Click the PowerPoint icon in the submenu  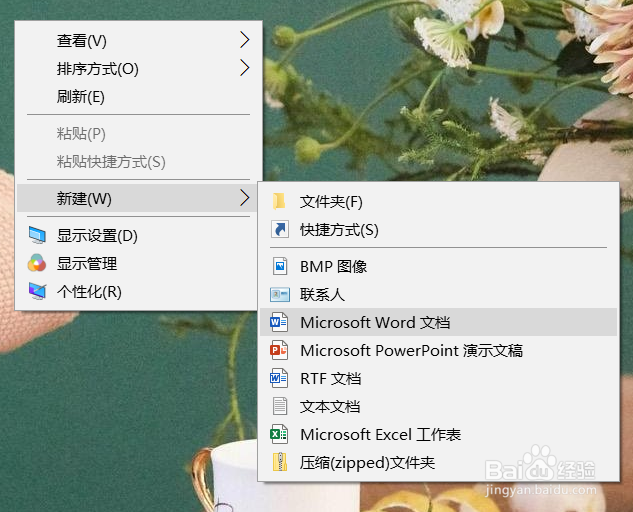279,350
